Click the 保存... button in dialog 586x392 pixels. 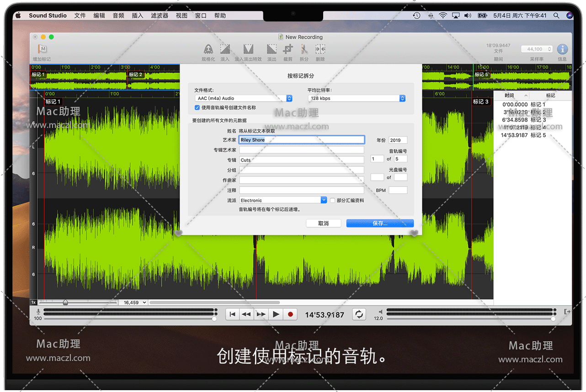380,223
